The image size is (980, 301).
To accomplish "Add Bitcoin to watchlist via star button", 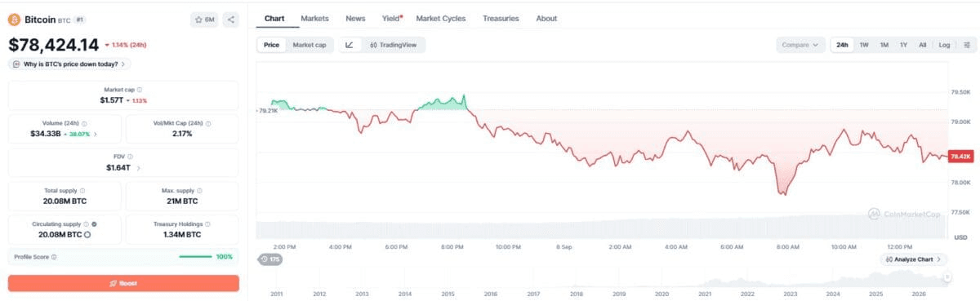I will click(204, 19).
